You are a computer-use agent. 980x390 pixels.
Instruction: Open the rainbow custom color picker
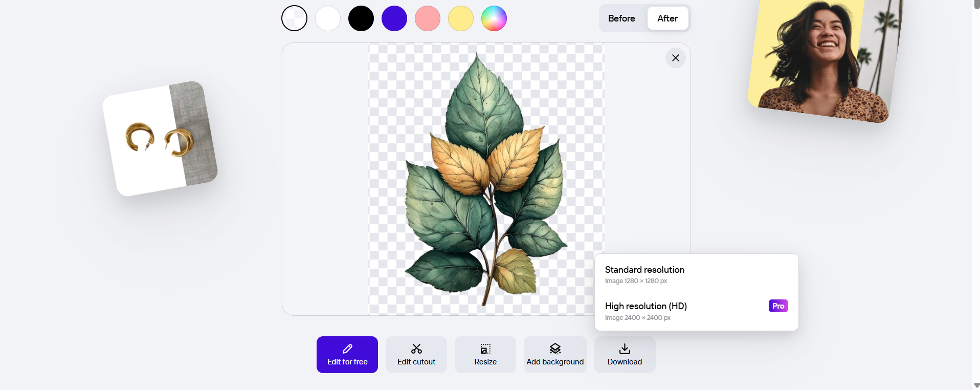494,18
